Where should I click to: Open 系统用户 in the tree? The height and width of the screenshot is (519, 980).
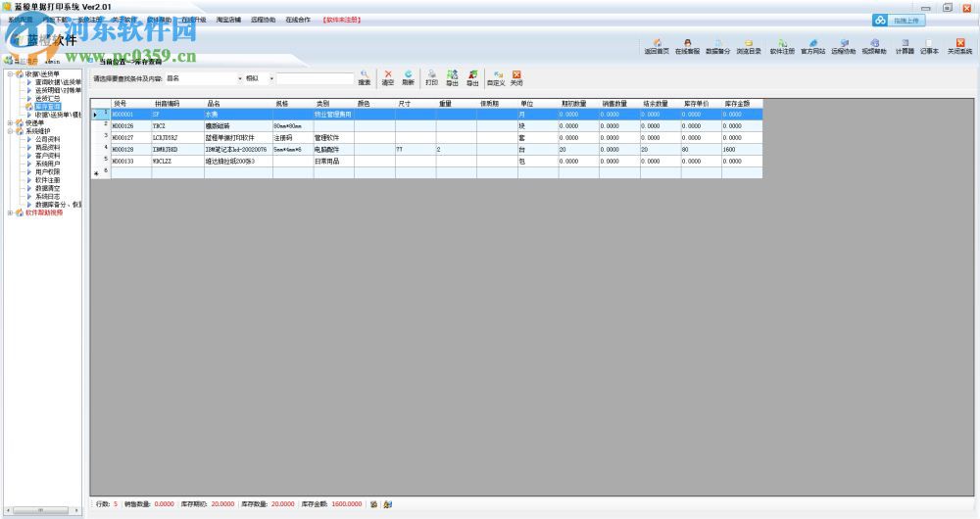click(47, 164)
